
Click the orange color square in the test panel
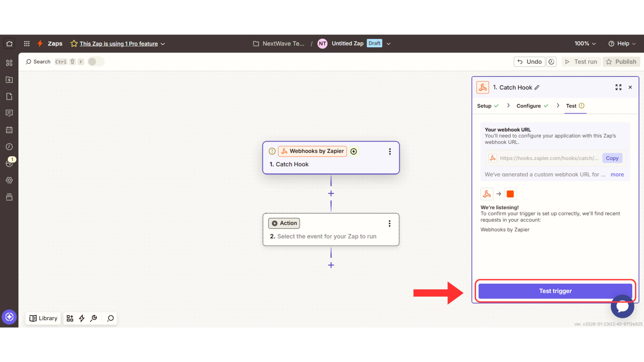[510, 194]
